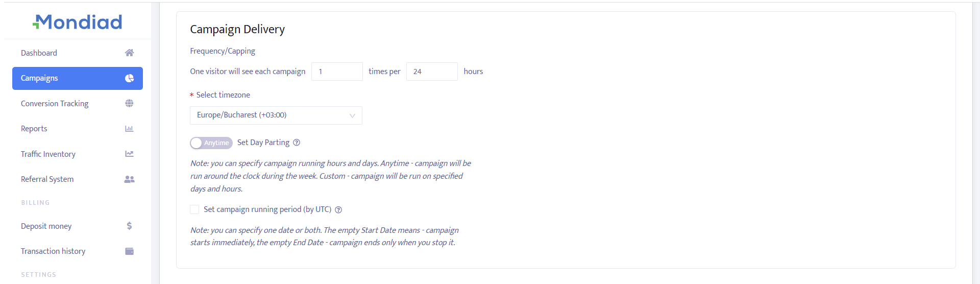The height and width of the screenshot is (284, 980).
Task: Click the Dashboard home icon
Action: 129,53
